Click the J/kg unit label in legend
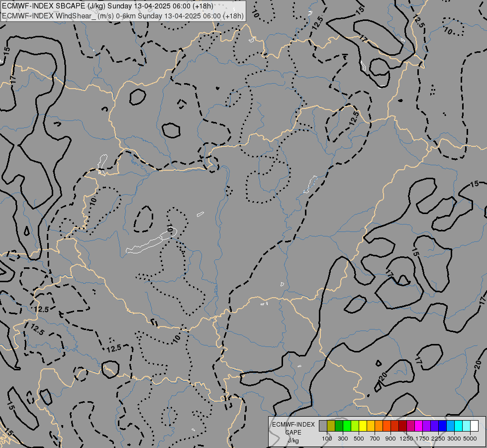This screenshot has height=448, width=487. (x=293, y=441)
